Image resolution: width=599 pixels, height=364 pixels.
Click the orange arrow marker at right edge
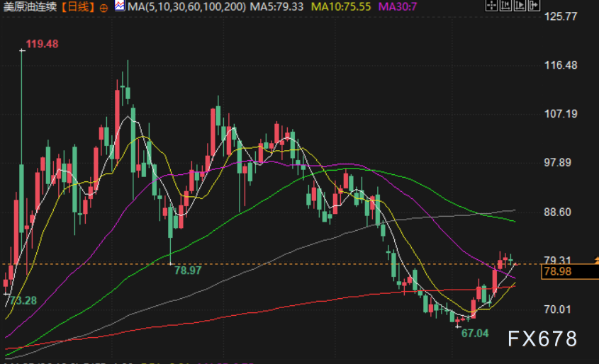[596, 260]
